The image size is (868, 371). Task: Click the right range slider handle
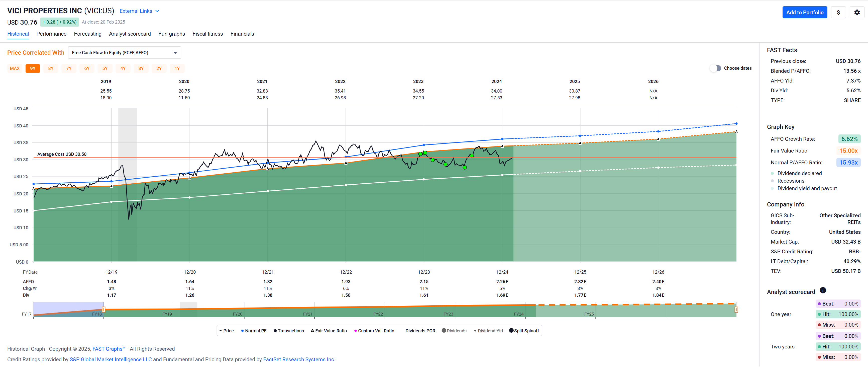click(x=736, y=310)
